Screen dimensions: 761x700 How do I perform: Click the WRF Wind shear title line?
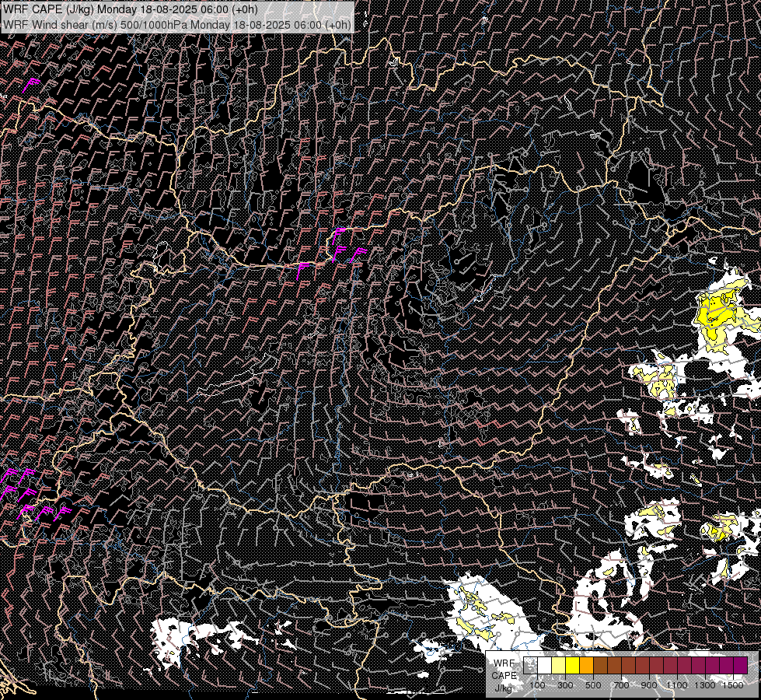click(x=176, y=24)
